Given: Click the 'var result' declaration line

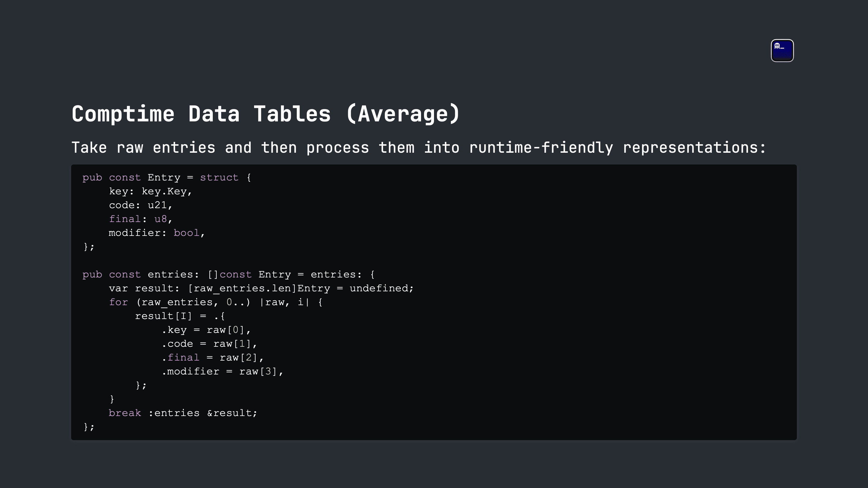Looking at the screenshot, I should tap(261, 288).
